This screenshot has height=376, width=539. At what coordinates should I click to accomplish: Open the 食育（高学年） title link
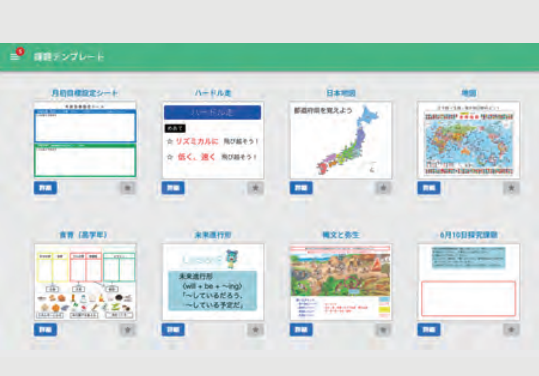pyautogui.click(x=84, y=235)
